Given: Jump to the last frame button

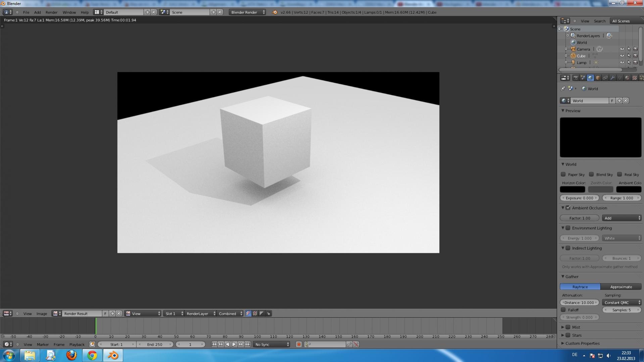Looking at the screenshot, I should point(248,344).
